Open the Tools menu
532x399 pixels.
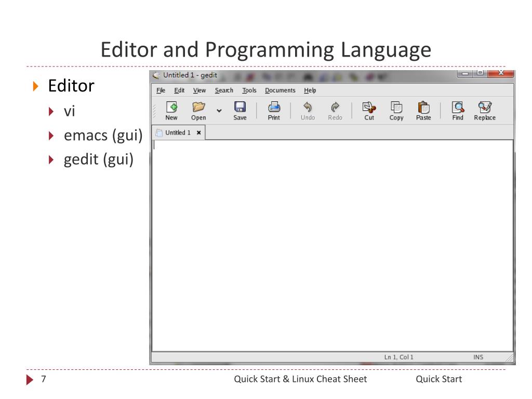pos(249,90)
